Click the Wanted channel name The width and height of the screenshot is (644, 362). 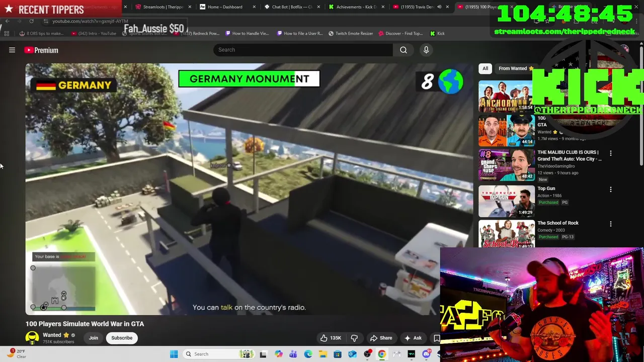click(52, 335)
